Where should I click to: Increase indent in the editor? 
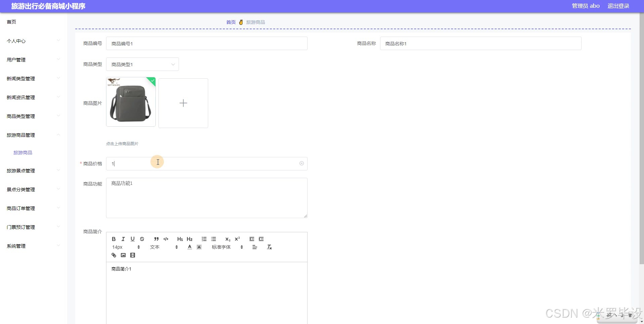tap(261, 239)
